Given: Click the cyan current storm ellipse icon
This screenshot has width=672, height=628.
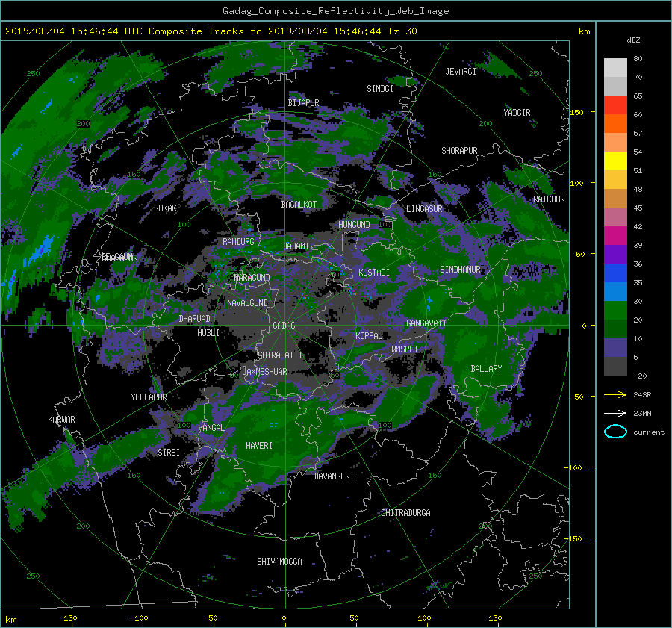Looking at the screenshot, I should tap(615, 432).
